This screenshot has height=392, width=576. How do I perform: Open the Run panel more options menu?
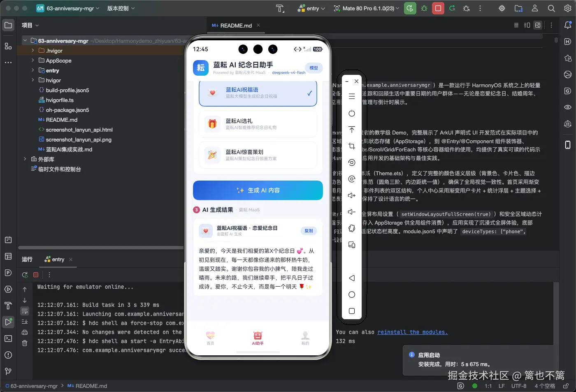49,275
